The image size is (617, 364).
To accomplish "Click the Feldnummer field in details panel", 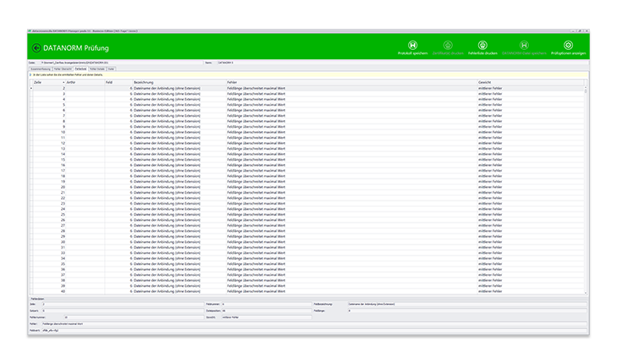I will pos(267,304).
